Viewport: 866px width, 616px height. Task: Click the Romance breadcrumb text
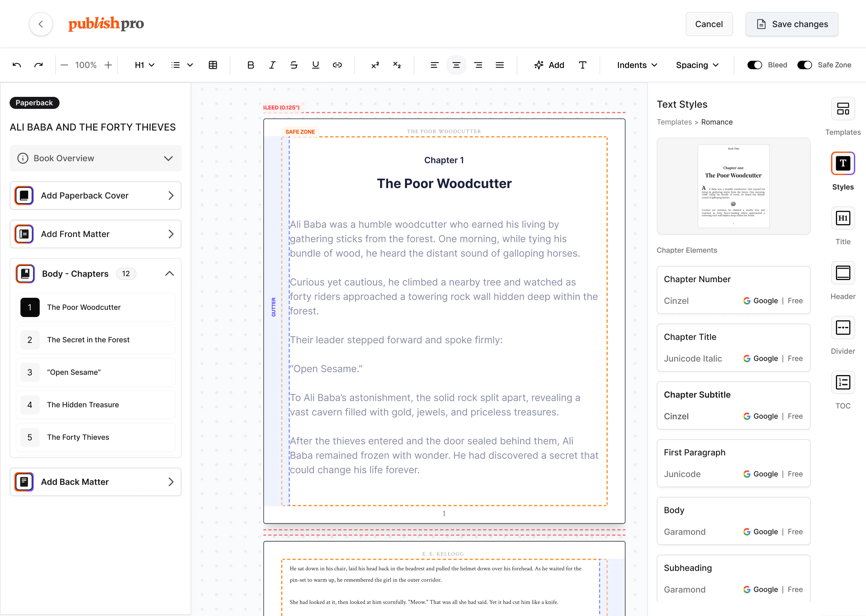point(717,122)
